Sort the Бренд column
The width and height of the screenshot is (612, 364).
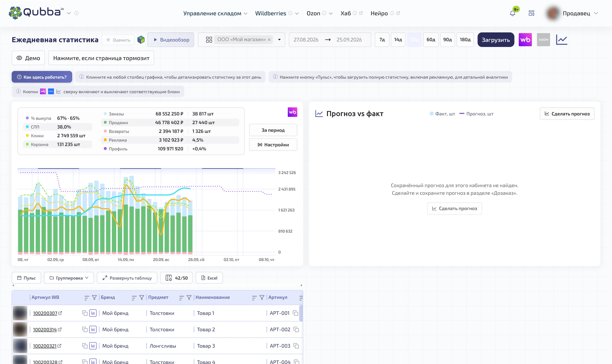click(x=134, y=298)
